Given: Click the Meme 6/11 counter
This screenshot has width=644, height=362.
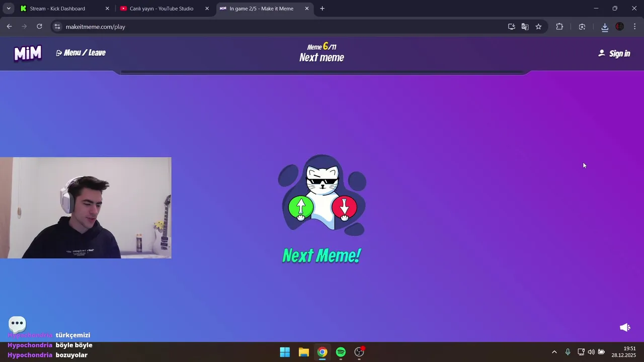Looking at the screenshot, I should coord(321,47).
